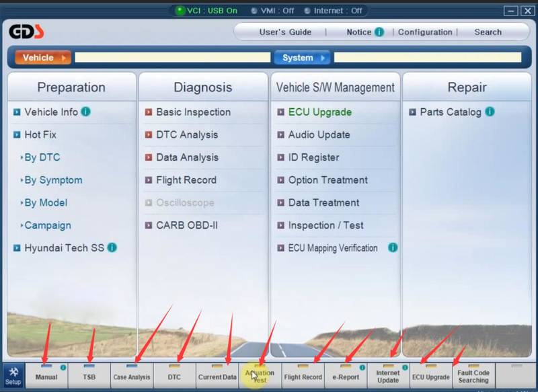Screen dimensions: 538x392
Task: Open ECU Mapping Verification
Action: [332, 248]
